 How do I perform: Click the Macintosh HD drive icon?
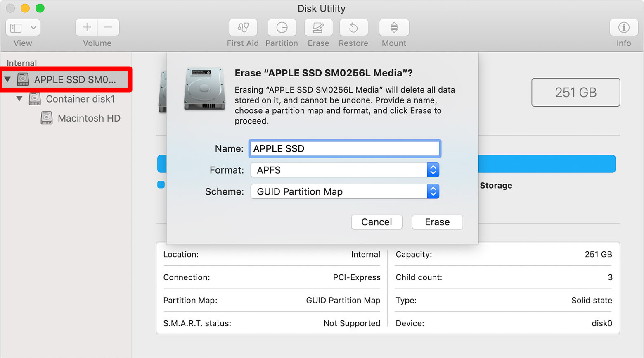tap(47, 118)
